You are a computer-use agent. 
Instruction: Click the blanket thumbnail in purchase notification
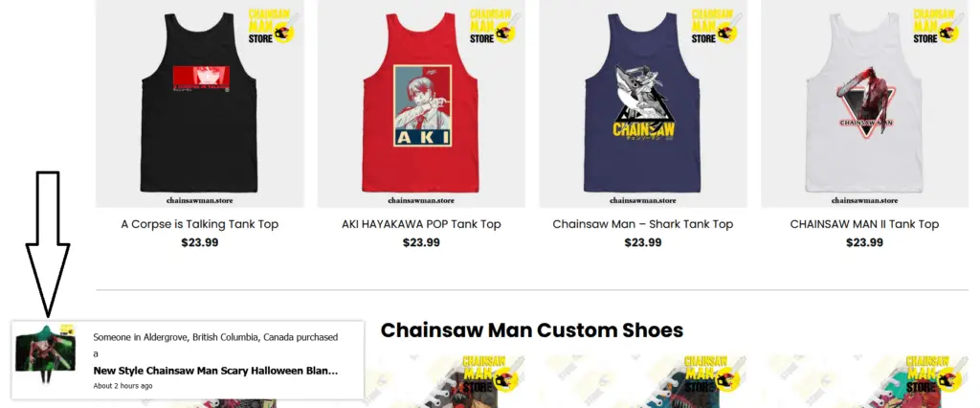[x=46, y=354]
